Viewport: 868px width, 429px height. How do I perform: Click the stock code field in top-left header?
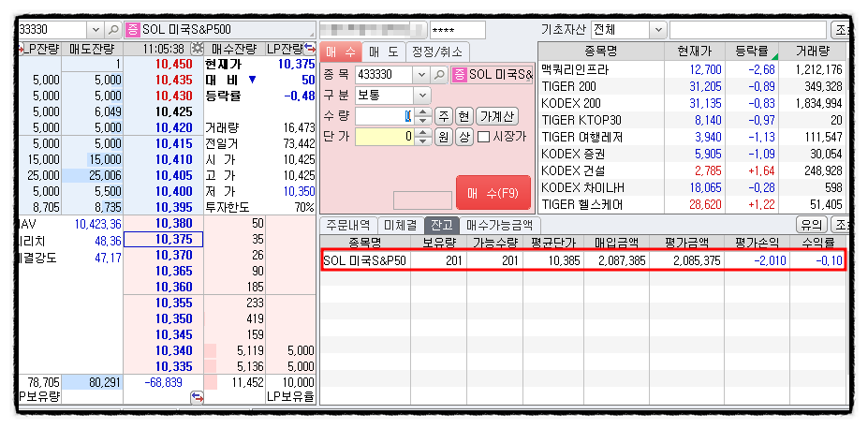52,29
